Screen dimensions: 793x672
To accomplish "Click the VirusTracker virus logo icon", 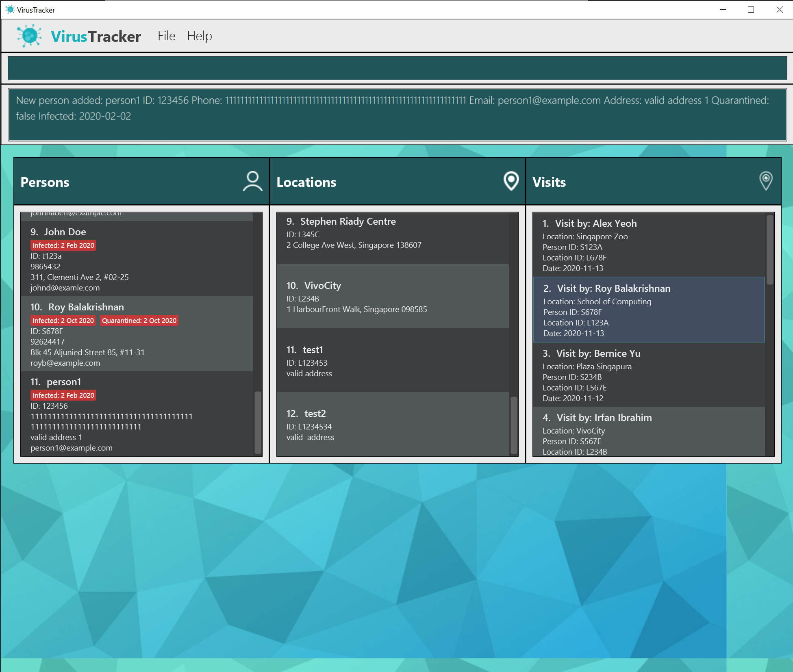I will (x=29, y=36).
